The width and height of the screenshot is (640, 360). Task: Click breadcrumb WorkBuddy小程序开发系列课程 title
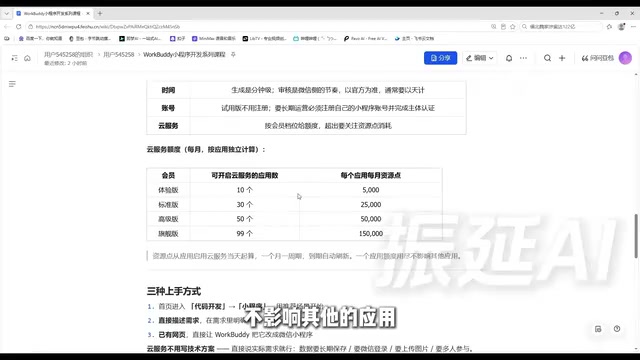coord(184,54)
